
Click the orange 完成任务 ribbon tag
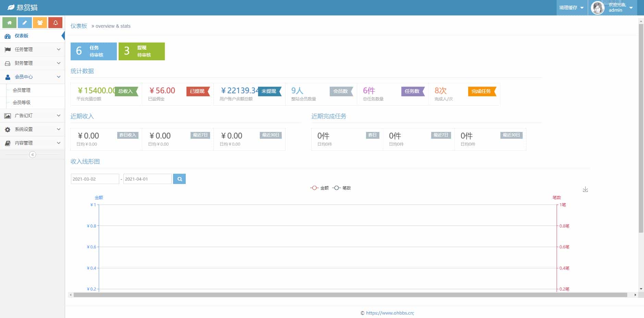[482, 91]
